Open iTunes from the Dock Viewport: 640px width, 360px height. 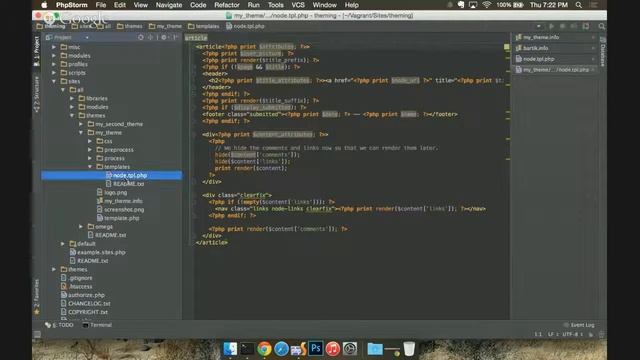(x=333, y=349)
